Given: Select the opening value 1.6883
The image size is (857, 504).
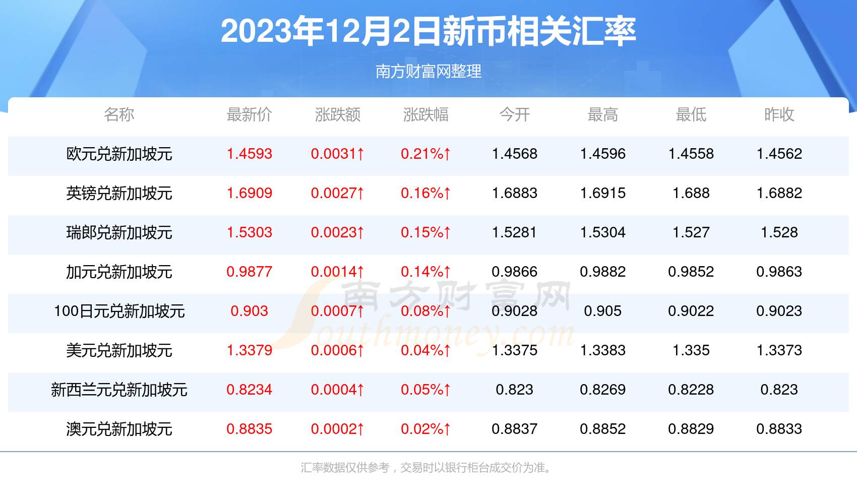Looking at the screenshot, I should [x=515, y=193].
